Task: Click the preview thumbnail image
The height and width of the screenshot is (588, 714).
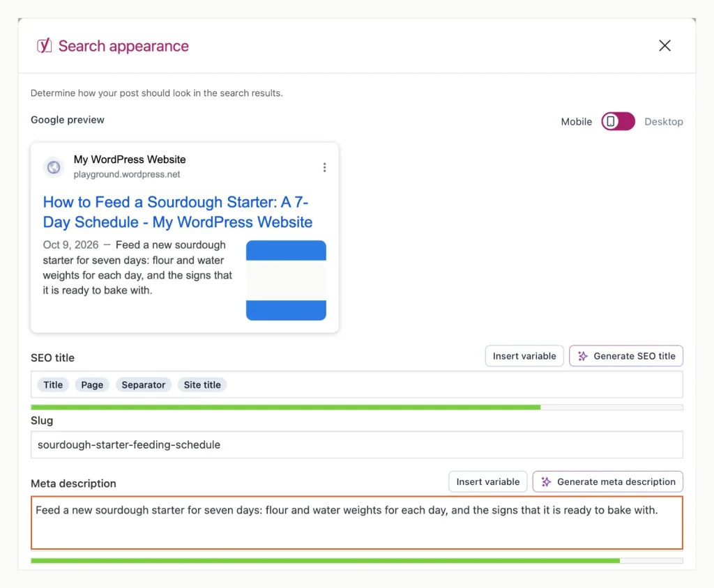Action: pos(286,280)
